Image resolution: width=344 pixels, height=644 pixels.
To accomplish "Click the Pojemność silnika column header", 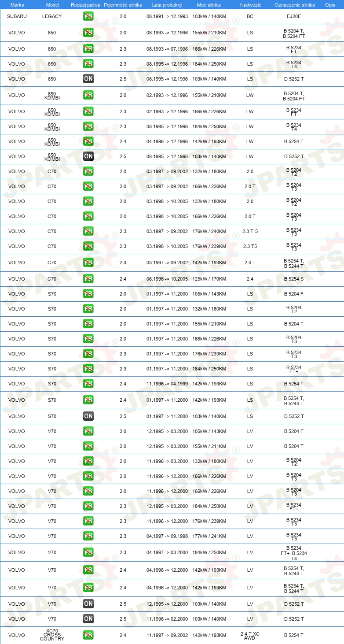I will [123, 5].
